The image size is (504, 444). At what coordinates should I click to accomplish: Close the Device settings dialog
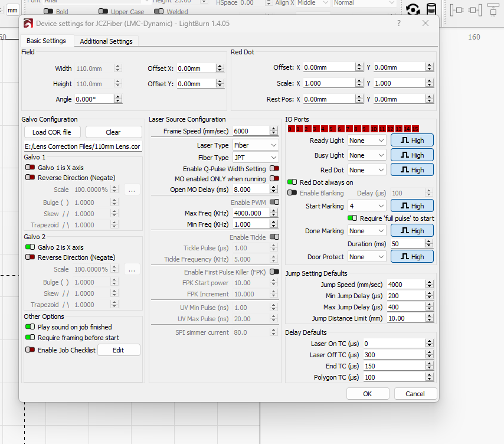(x=426, y=23)
